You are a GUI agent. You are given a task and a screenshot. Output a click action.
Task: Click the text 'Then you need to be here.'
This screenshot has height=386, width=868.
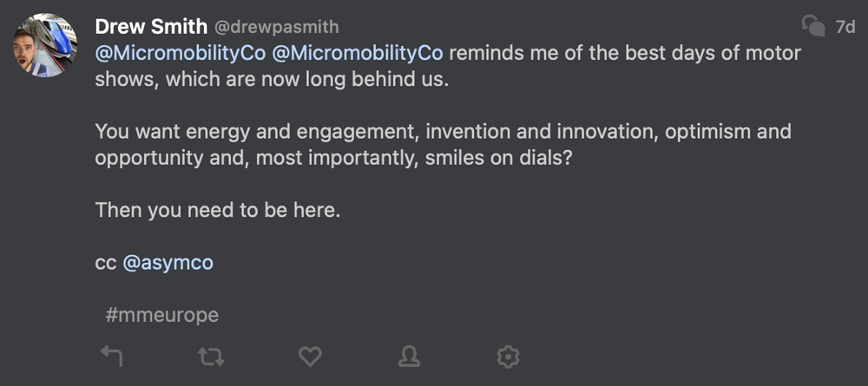216,210
